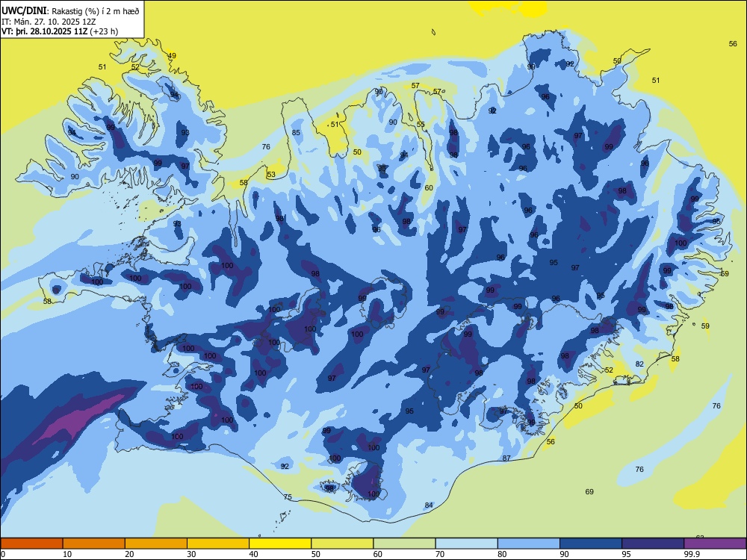Click the 30–40 amber legend swatch
This screenshot has width=747, height=560.
point(218,544)
